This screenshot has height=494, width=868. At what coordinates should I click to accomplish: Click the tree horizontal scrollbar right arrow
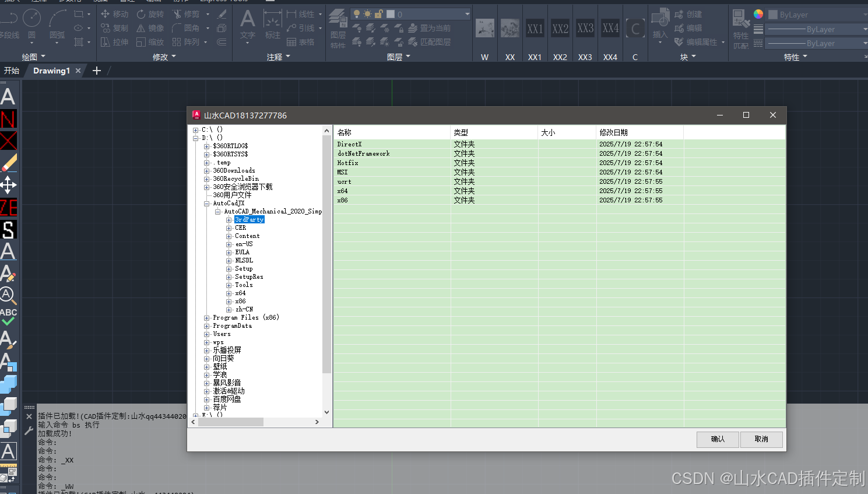(x=317, y=422)
